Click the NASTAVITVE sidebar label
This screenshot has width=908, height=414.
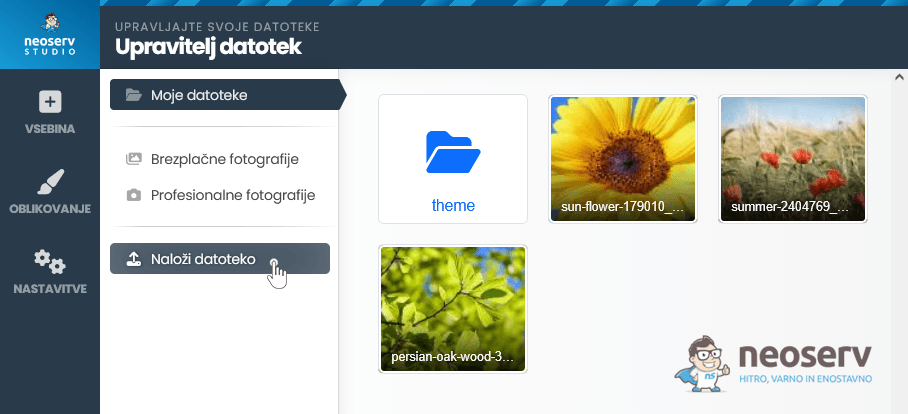49,289
